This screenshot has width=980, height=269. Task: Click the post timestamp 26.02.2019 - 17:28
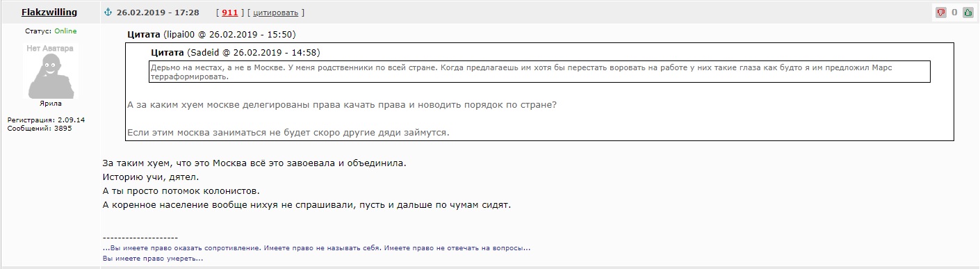pyautogui.click(x=158, y=13)
